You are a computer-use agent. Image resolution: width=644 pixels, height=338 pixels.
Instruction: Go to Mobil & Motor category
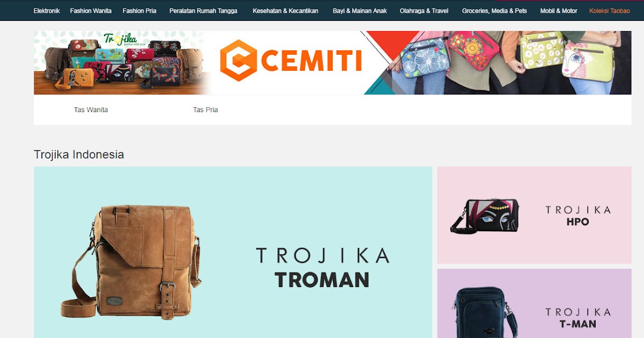point(559,11)
